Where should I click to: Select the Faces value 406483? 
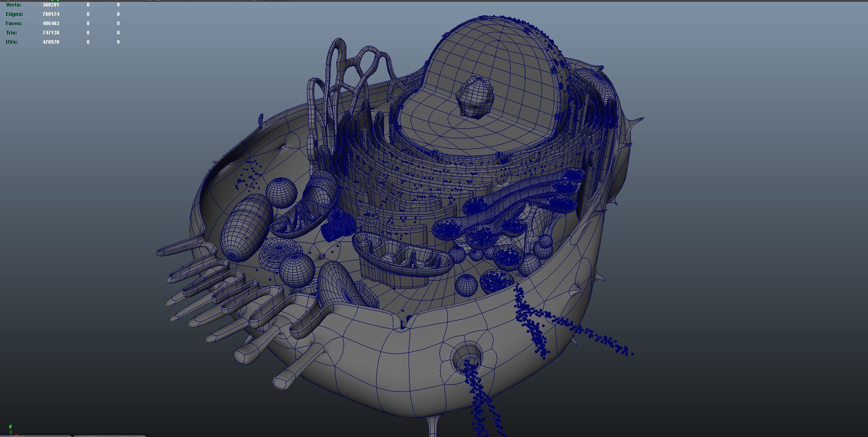tap(51, 23)
